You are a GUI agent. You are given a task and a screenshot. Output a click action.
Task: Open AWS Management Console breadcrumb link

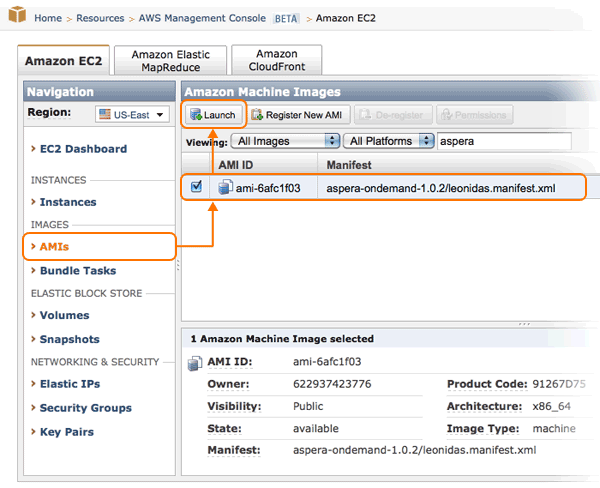pyautogui.click(x=202, y=18)
